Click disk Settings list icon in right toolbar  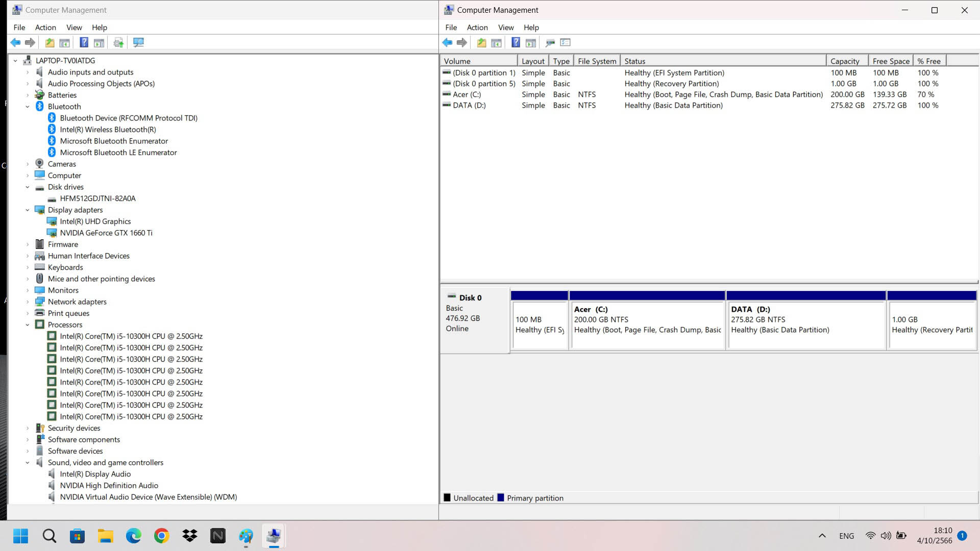(565, 42)
